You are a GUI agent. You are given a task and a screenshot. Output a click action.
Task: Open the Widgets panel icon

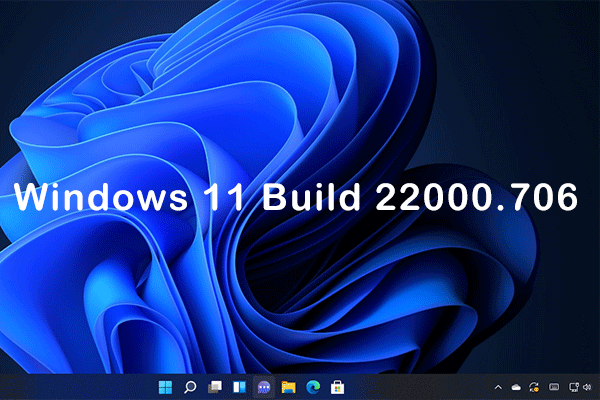(240, 387)
